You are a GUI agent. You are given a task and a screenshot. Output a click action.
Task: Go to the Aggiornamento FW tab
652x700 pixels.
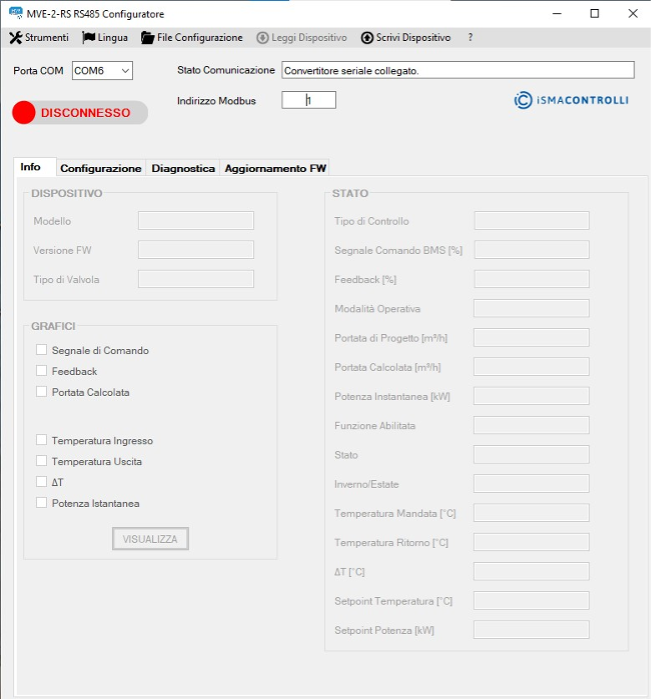coord(275,169)
